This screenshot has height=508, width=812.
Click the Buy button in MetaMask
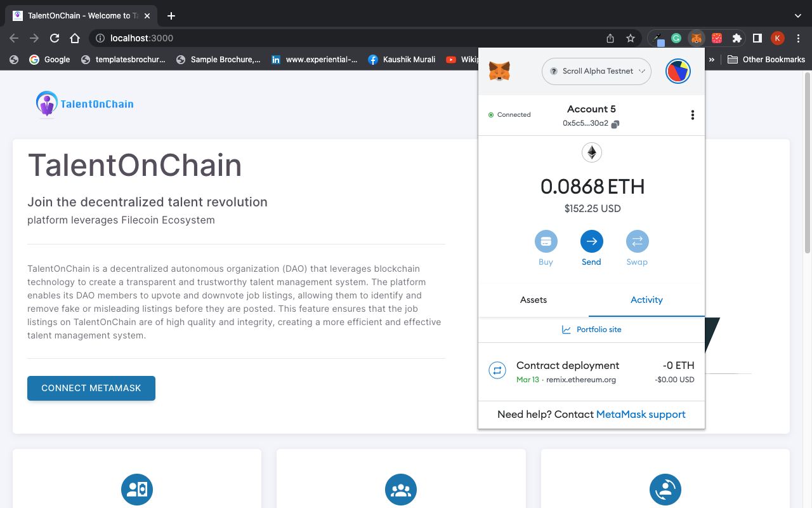point(546,248)
